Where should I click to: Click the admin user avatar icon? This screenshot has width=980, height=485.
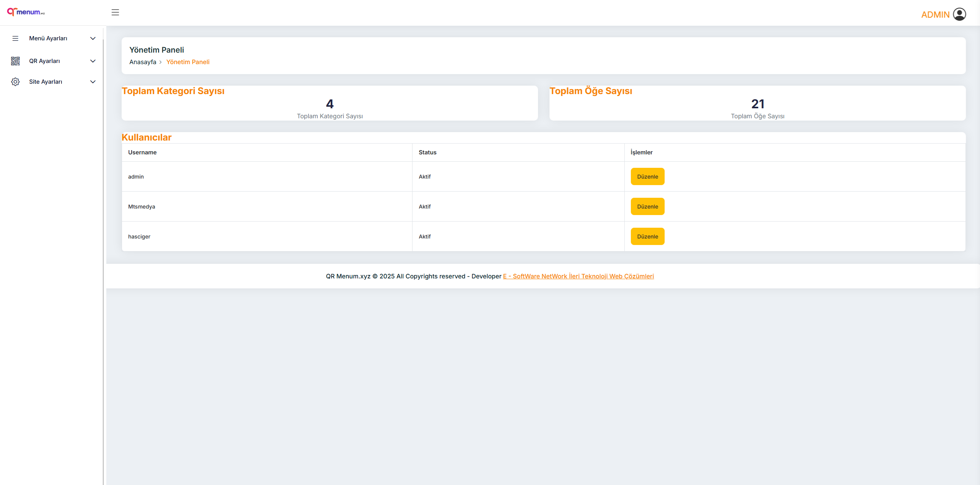[x=959, y=14]
